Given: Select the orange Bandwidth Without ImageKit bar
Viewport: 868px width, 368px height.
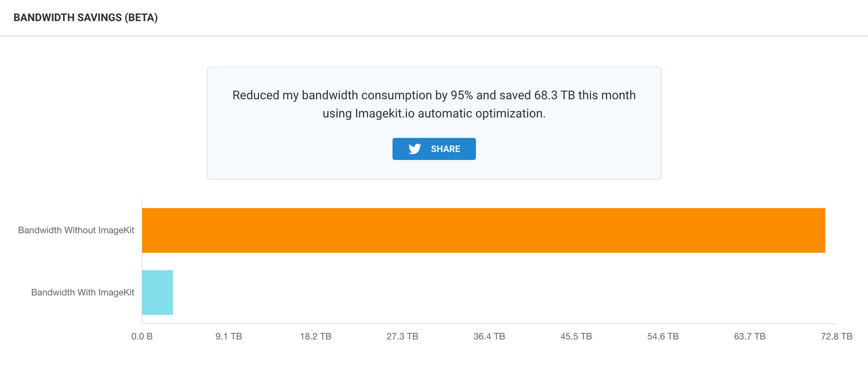Looking at the screenshot, I should [x=483, y=230].
